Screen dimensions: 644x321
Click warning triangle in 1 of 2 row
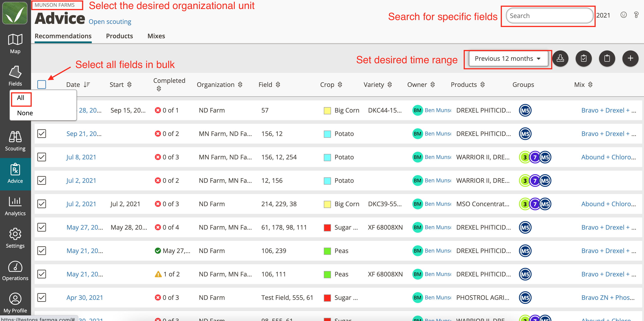pos(158,274)
